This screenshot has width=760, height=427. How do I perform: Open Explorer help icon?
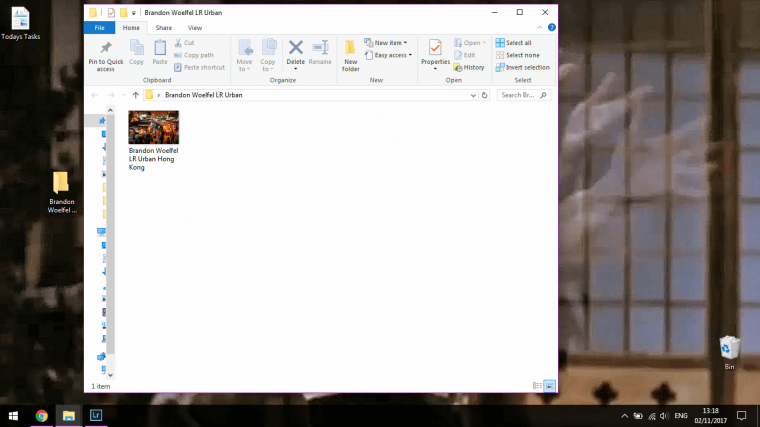[552, 28]
